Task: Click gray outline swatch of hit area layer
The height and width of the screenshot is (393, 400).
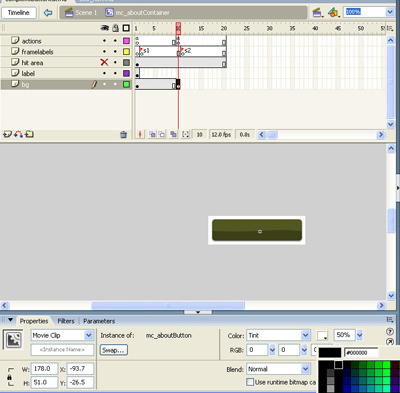Action: tap(126, 62)
